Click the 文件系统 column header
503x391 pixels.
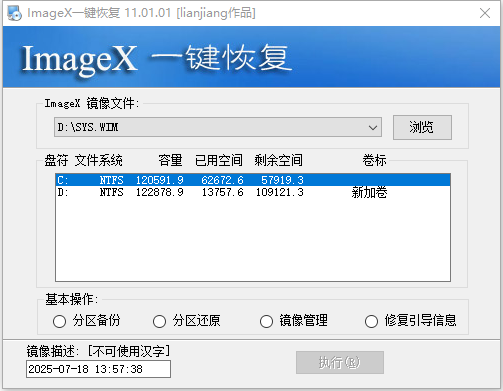tap(99, 160)
